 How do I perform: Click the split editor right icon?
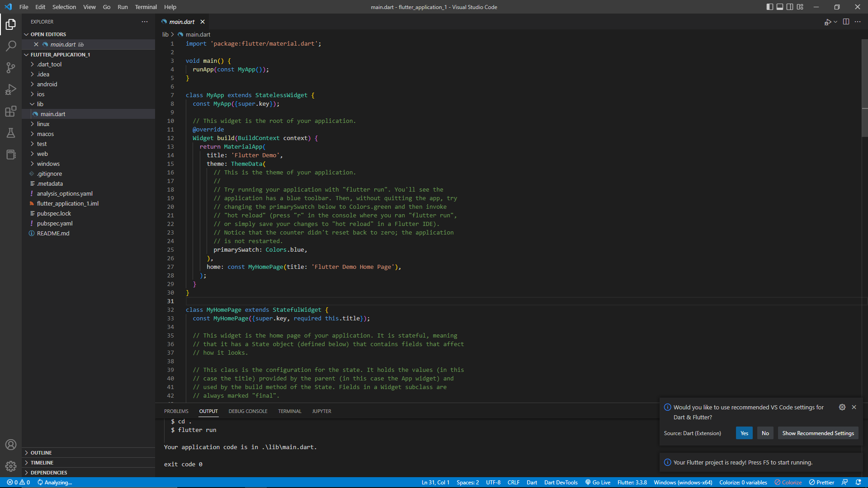point(846,22)
